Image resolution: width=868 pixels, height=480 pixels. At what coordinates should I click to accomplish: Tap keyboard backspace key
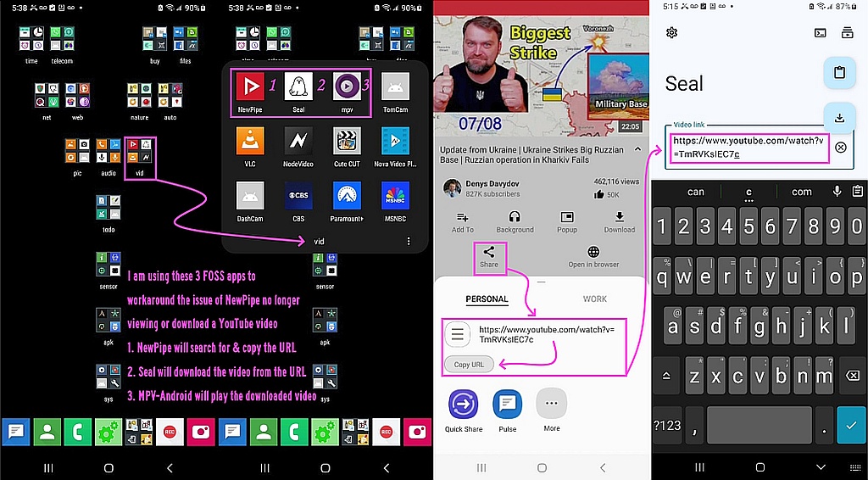pos(853,376)
